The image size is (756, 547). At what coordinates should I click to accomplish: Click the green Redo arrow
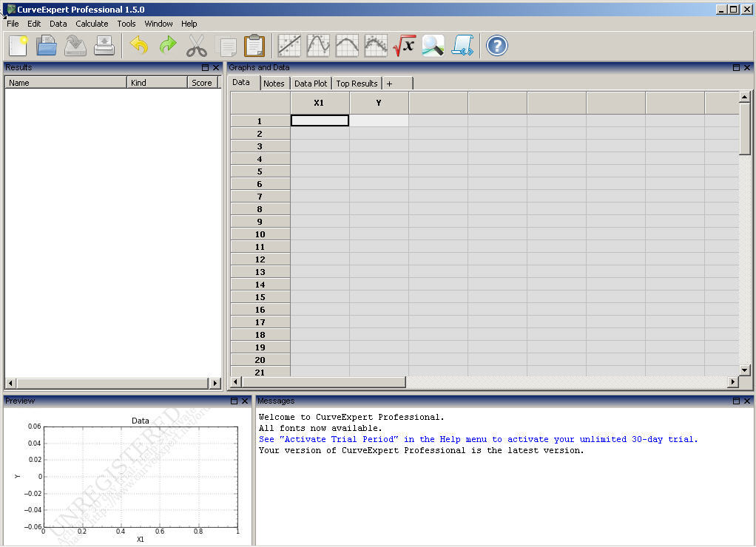(x=168, y=47)
